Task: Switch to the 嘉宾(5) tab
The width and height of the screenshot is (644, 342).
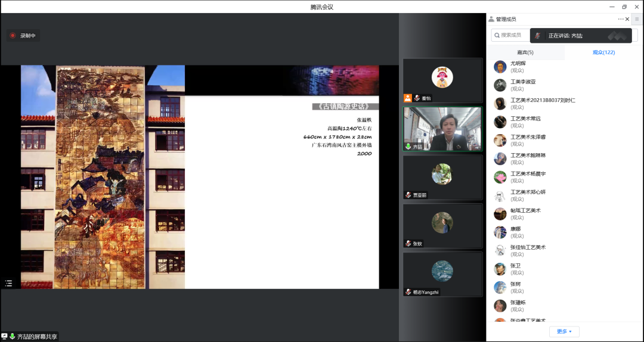Action: coord(525,52)
